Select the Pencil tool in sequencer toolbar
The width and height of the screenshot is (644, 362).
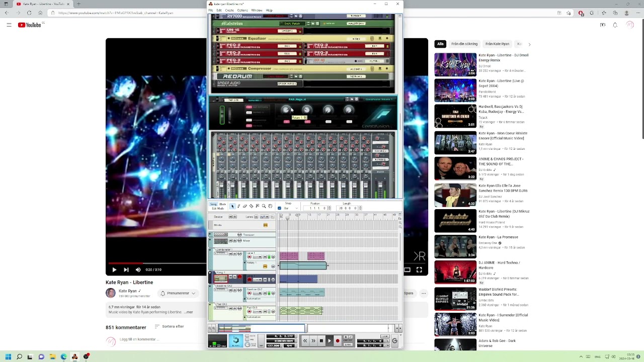pos(238,206)
